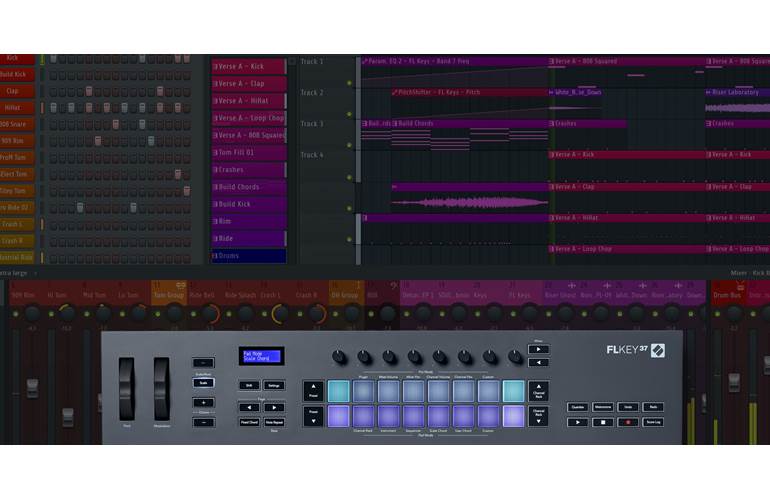Click the Quantise button on the FLkey
This screenshot has height=500, width=770.
[578, 407]
